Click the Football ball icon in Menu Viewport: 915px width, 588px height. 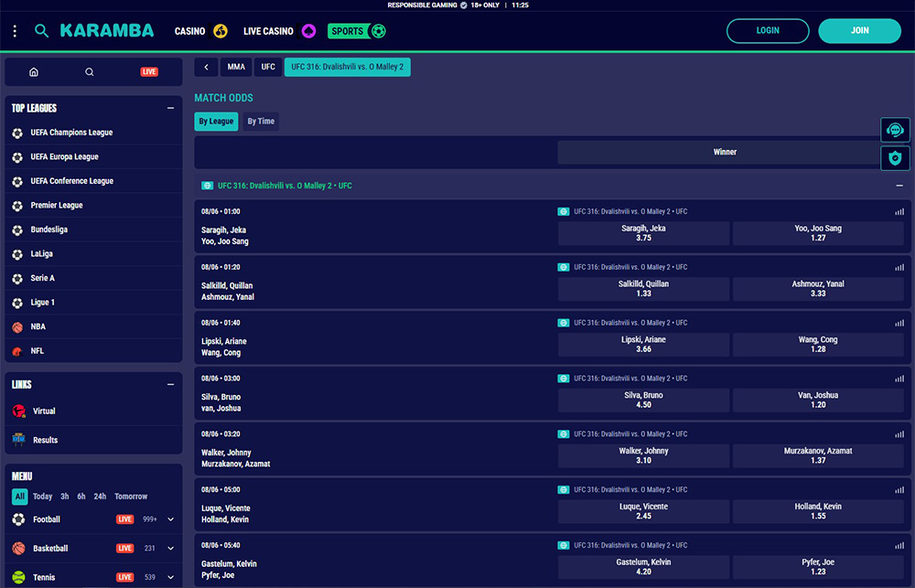coord(18,519)
